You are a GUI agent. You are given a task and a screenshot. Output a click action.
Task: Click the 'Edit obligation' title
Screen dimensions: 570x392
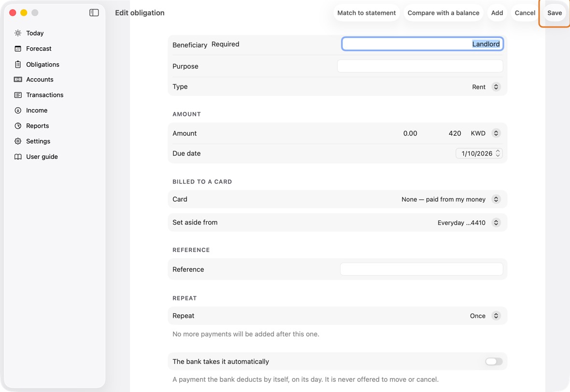tap(140, 13)
